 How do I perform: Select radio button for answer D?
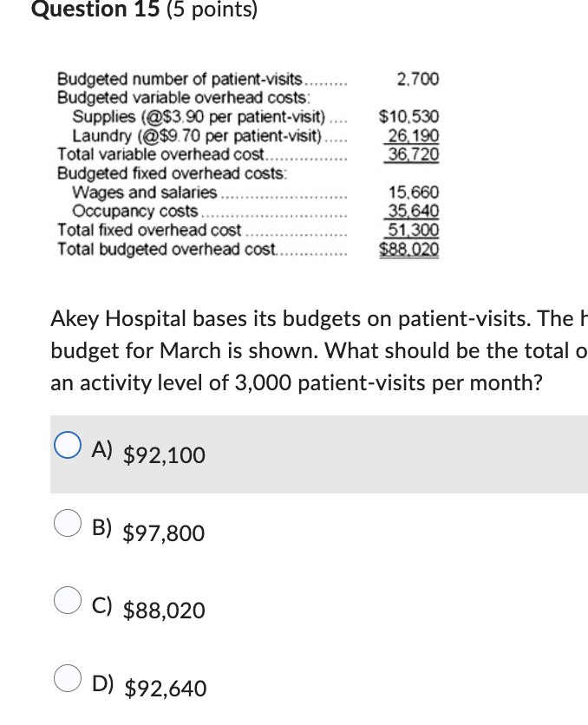pos(68,678)
